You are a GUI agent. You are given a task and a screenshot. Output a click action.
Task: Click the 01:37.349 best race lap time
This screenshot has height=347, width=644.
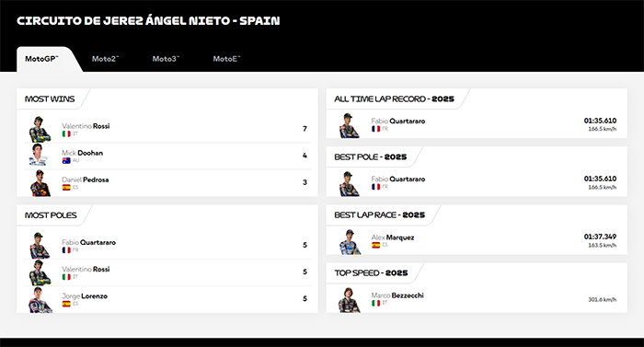point(600,237)
